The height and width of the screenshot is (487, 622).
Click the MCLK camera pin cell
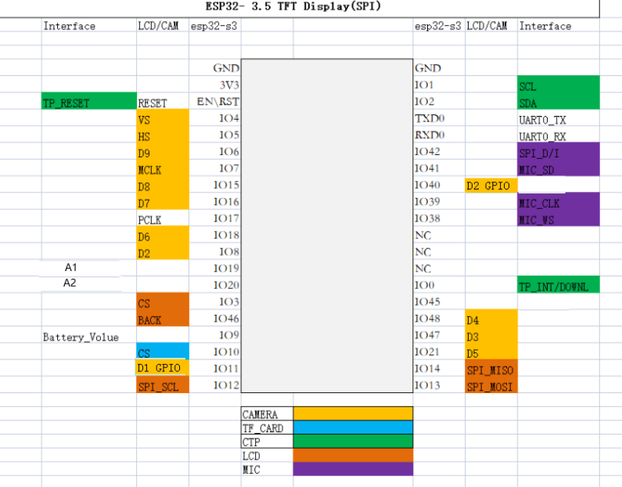(161, 169)
